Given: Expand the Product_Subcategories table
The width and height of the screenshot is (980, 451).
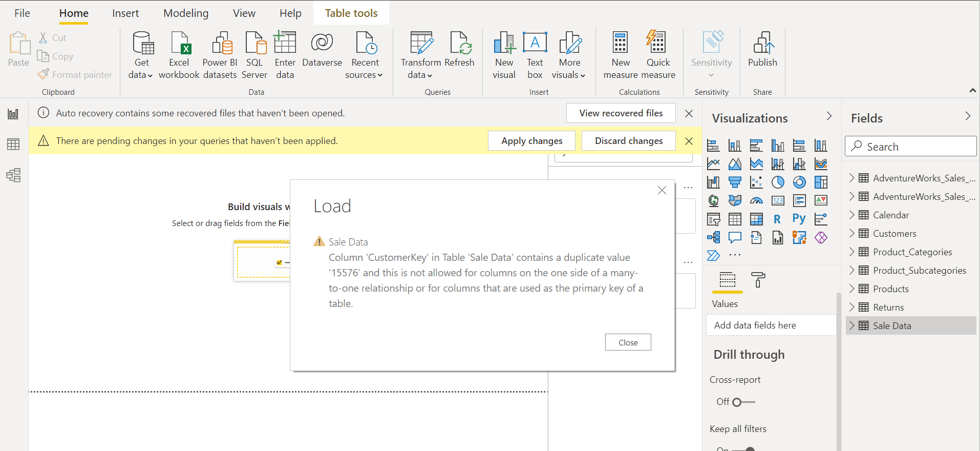Looking at the screenshot, I should (x=852, y=270).
